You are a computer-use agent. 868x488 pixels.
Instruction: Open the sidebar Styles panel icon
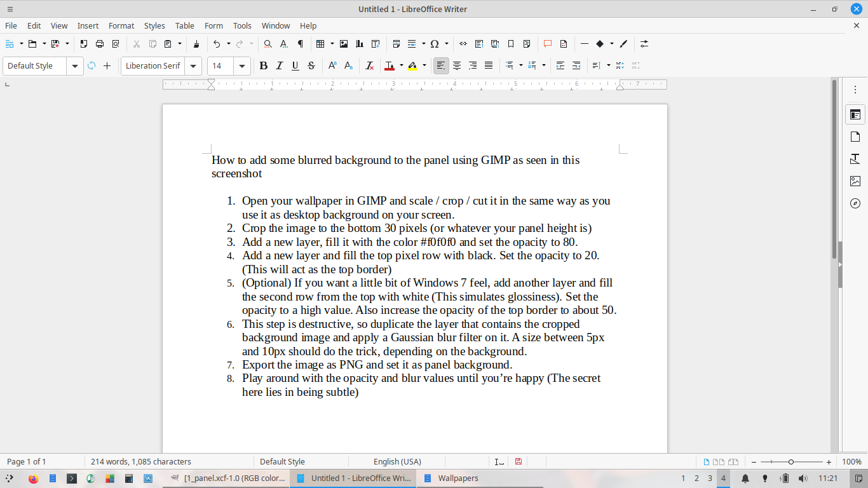[x=855, y=159]
